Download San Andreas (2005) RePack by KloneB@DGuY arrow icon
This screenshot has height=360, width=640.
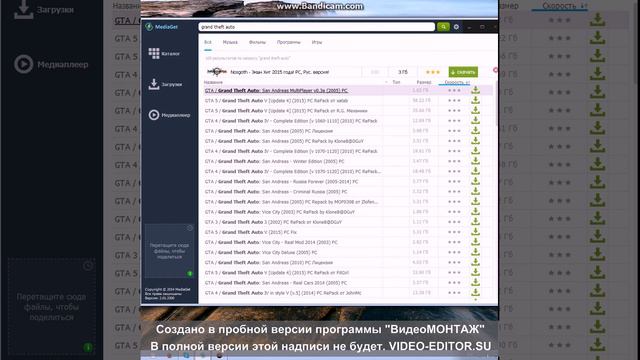(x=476, y=141)
